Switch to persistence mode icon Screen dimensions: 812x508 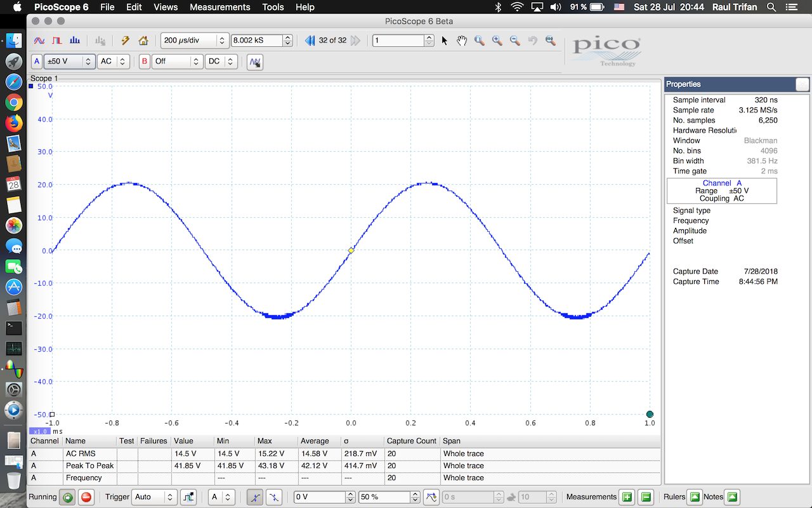(57, 40)
